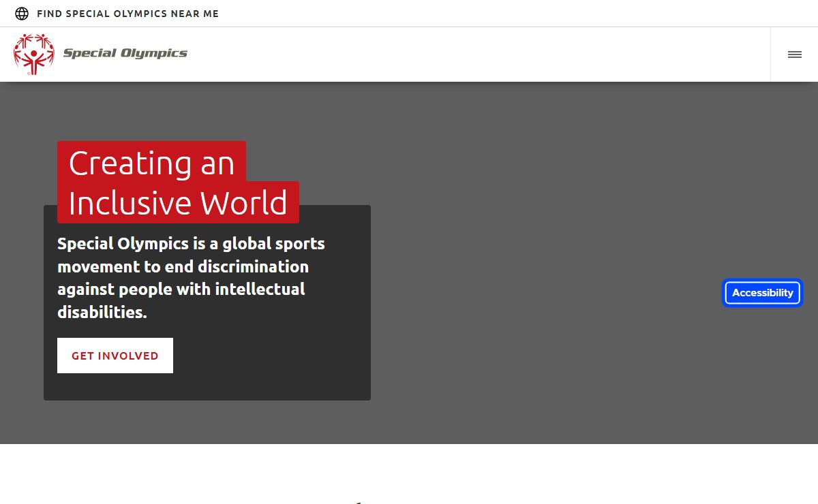818x504 pixels.
Task: Click the Special Olympics global sports movement paragraph
Action: point(192,278)
